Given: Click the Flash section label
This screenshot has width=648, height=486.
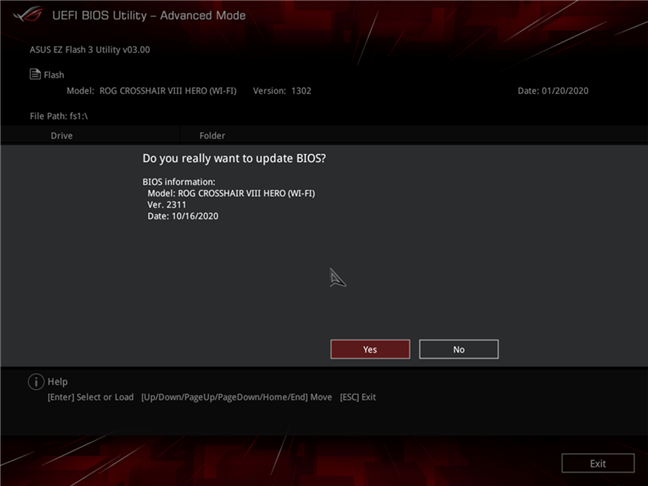Looking at the screenshot, I should 54,75.
